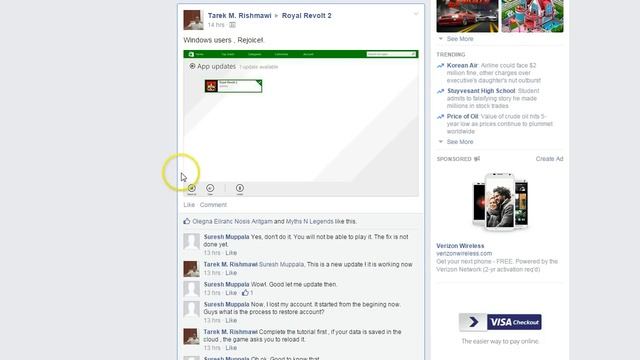Open the Verizon Wireless ad title
The image size is (640, 360).
(x=460, y=246)
